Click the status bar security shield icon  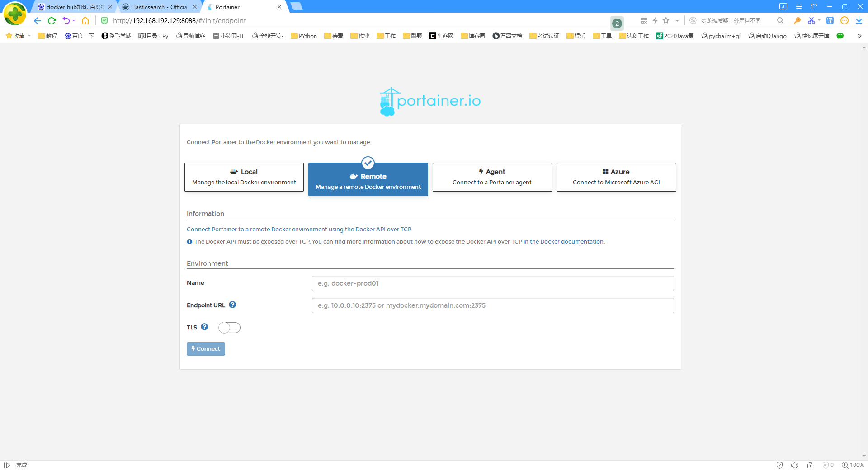779,465
